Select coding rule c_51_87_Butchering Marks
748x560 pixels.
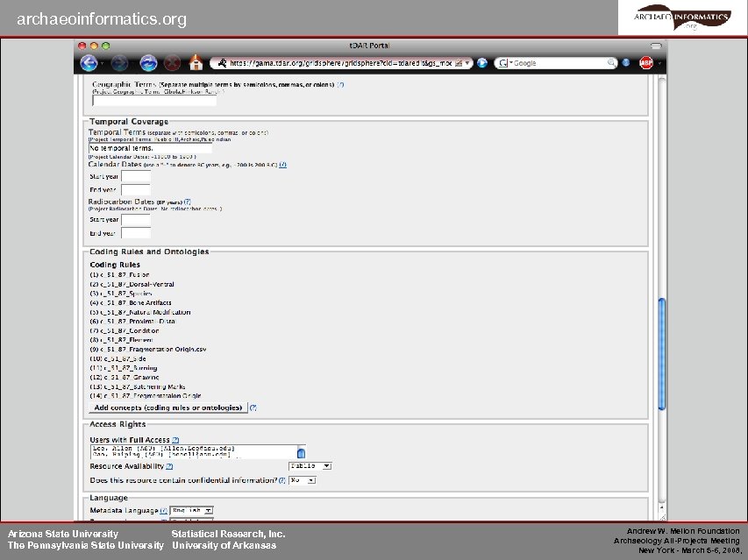[138, 386]
